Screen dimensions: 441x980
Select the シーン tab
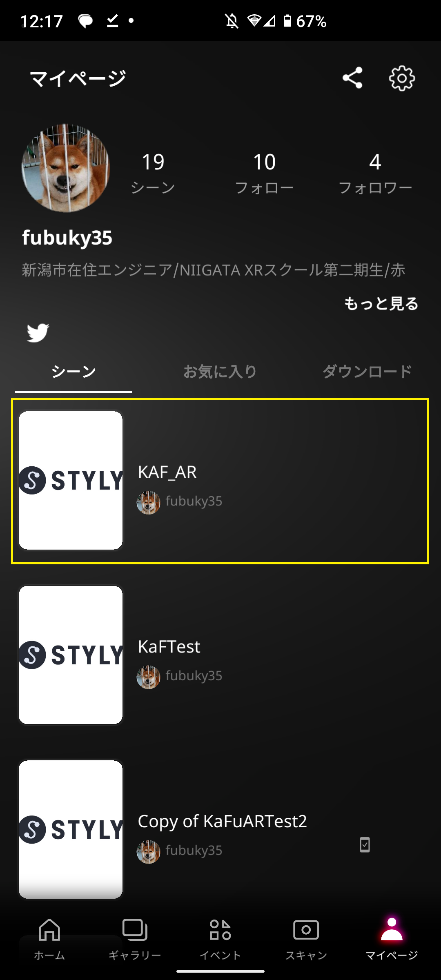73,371
